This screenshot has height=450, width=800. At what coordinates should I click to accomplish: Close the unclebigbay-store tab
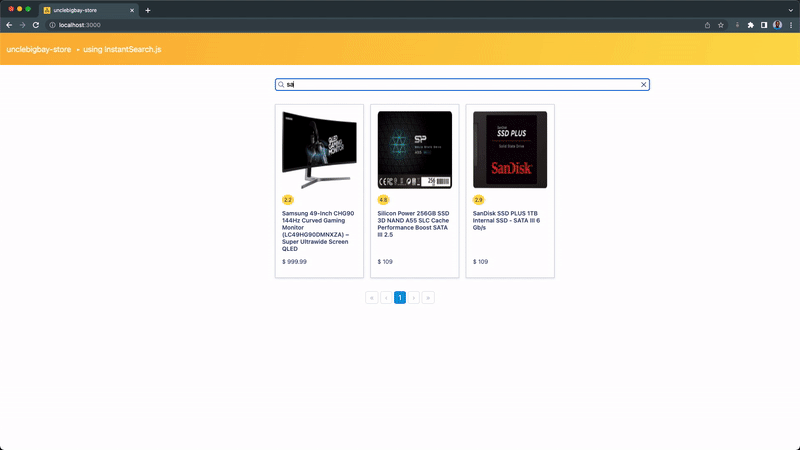coord(132,10)
